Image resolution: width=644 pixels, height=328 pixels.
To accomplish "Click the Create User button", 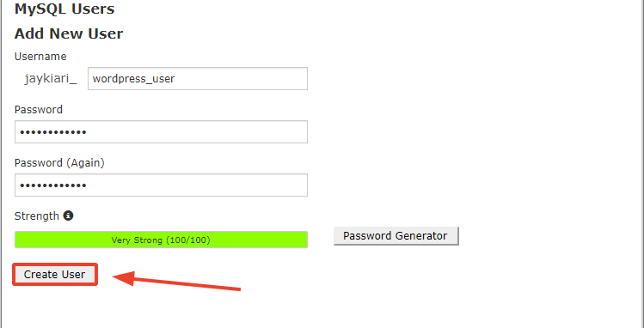I will coord(55,274).
